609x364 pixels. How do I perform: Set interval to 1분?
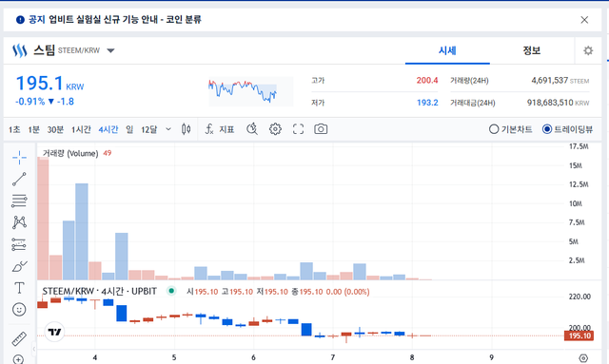[x=34, y=129]
